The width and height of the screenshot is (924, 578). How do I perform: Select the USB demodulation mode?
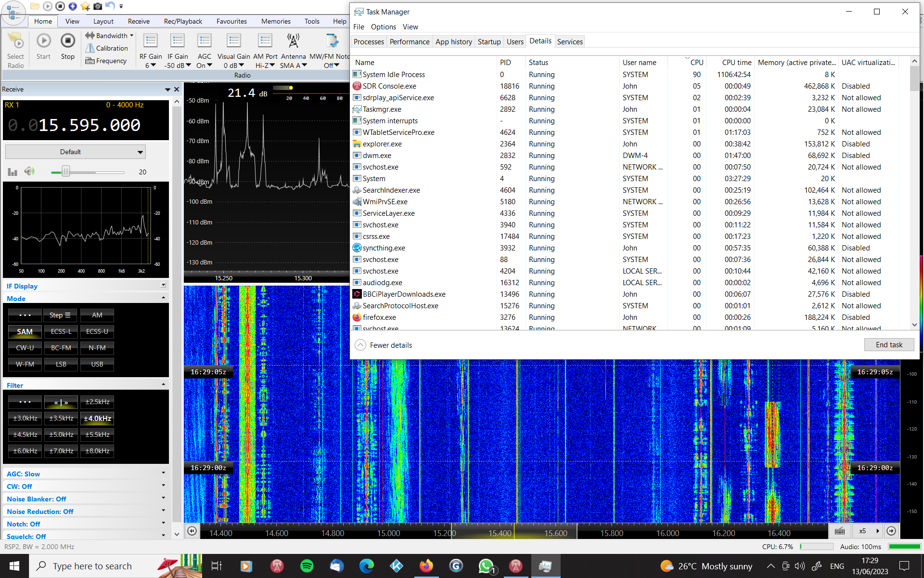(97, 364)
